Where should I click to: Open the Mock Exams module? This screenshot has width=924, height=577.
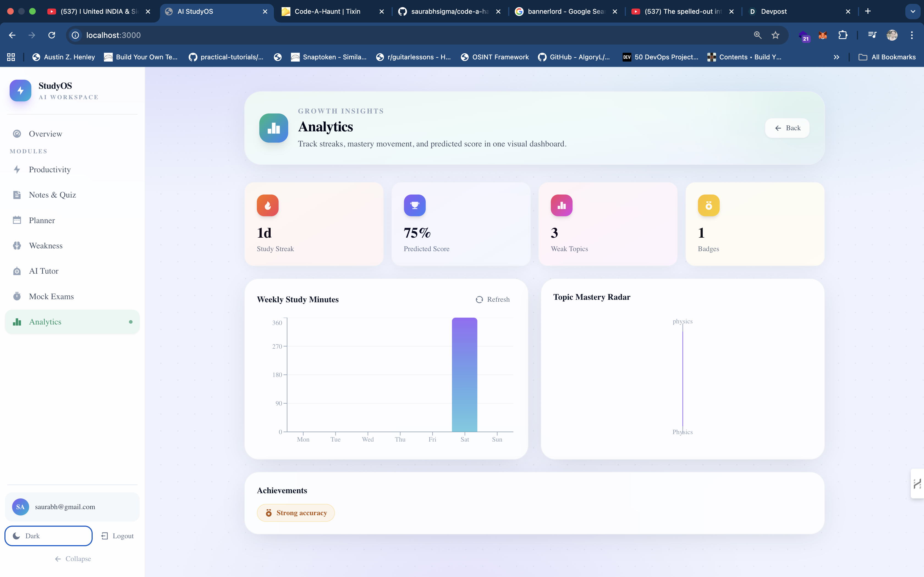point(51,296)
